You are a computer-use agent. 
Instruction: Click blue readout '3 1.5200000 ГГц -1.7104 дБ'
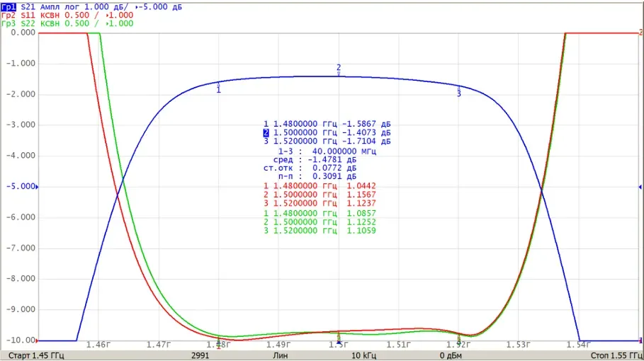tap(327, 141)
